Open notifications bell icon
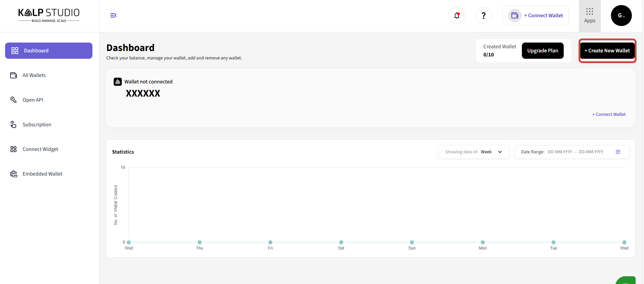 tap(457, 16)
